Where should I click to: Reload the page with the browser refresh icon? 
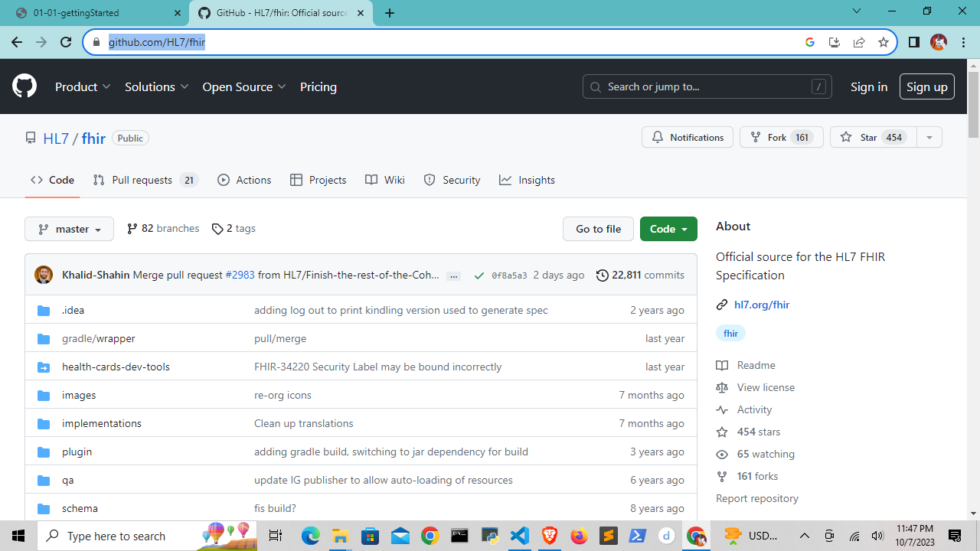point(66,42)
